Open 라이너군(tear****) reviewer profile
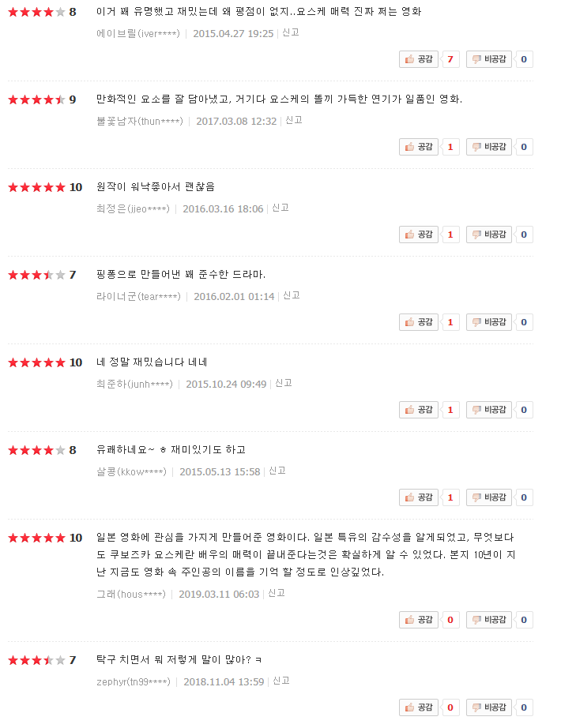Screen dimensions: 576x728 point(138,296)
